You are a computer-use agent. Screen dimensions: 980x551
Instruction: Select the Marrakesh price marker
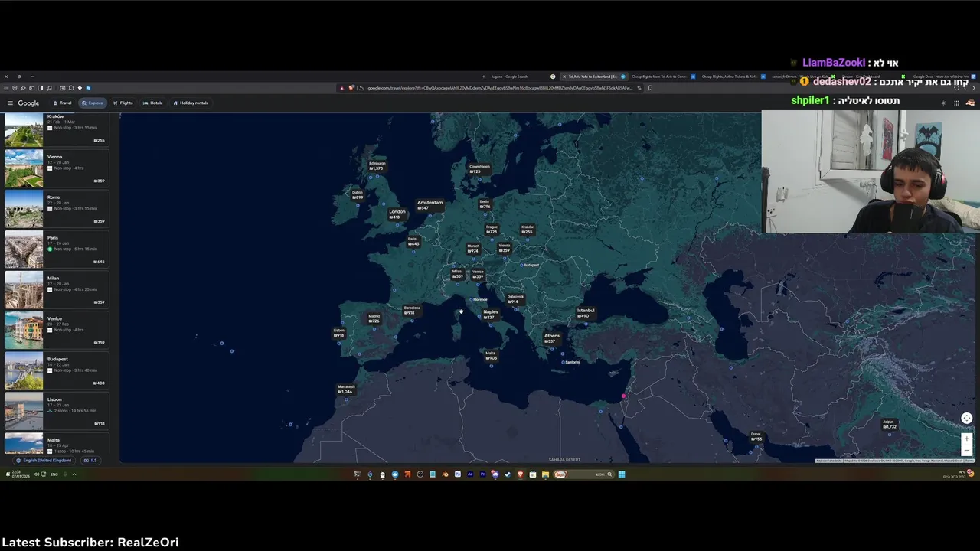pos(345,390)
